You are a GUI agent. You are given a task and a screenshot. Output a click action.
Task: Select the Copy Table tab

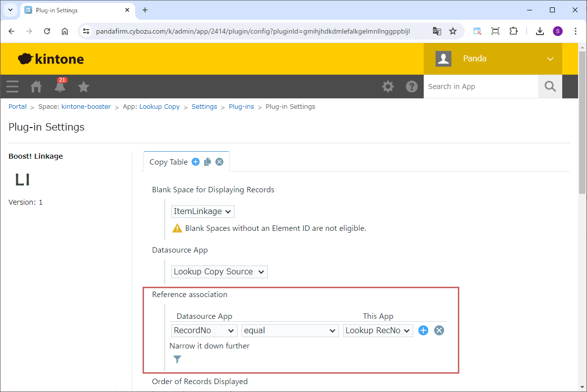[168, 162]
